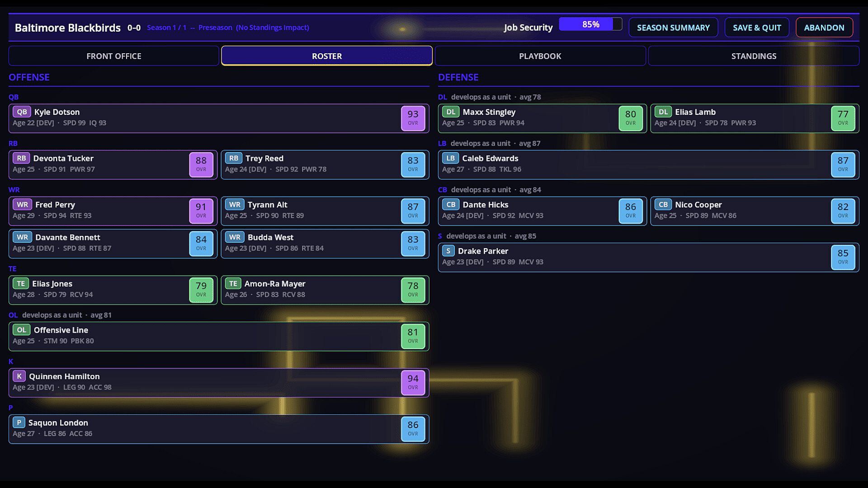Open the Season Summary
This screenshot has height=488, width=868.
coord(673,28)
